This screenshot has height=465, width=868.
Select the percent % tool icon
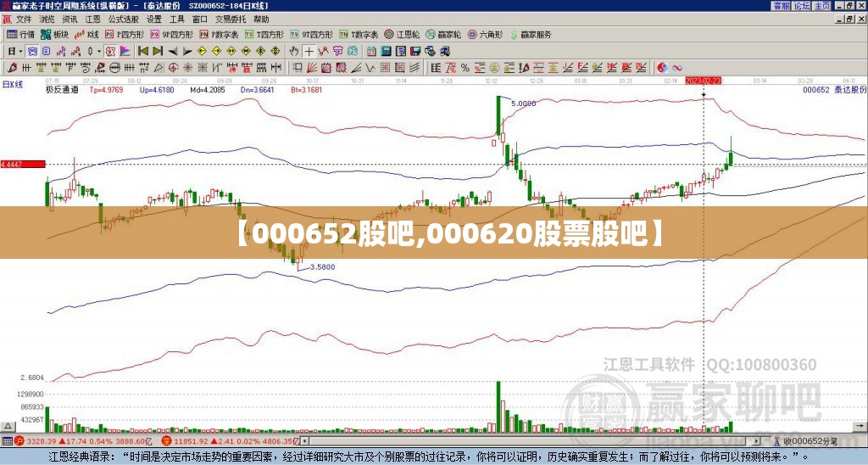point(465,68)
